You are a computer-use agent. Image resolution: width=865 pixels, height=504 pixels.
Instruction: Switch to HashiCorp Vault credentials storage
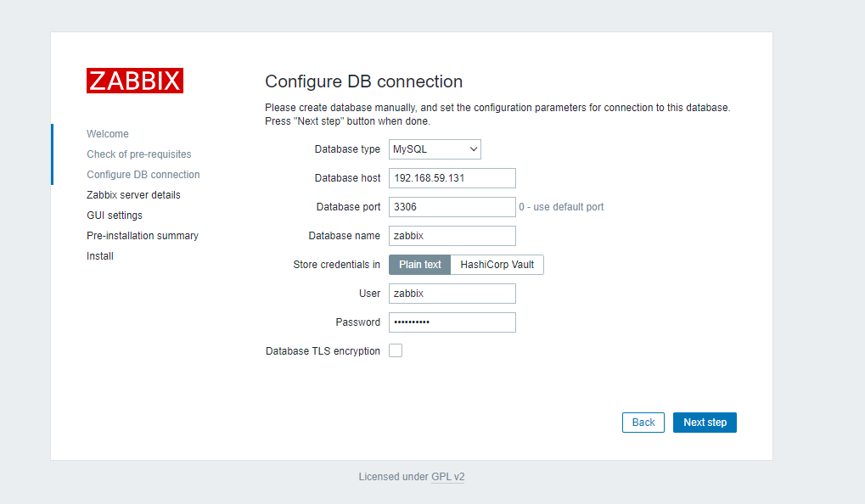(x=497, y=265)
